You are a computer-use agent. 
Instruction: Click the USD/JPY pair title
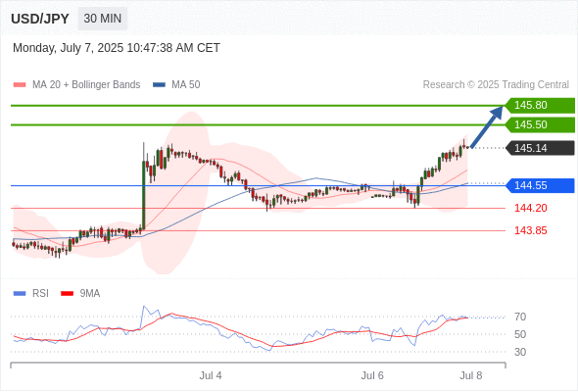pos(40,19)
